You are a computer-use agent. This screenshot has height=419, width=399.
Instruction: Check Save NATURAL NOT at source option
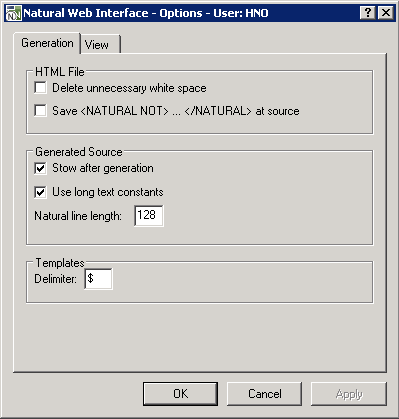pos(40,111)
